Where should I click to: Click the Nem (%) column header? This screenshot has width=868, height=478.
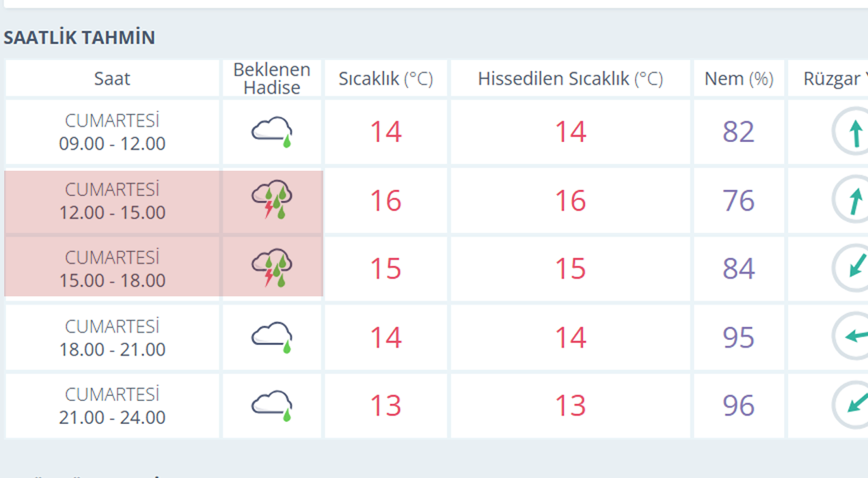coord(739,79)
